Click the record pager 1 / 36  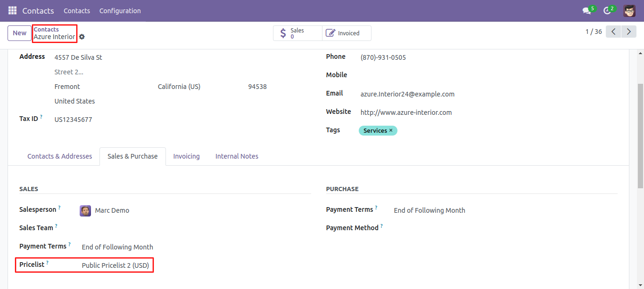[594, 32]
